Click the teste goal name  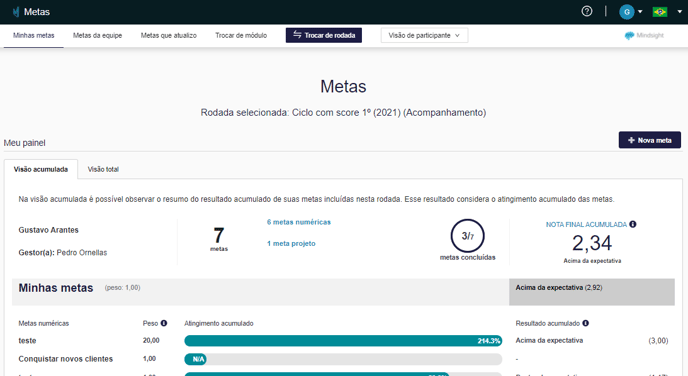point(27,340)
